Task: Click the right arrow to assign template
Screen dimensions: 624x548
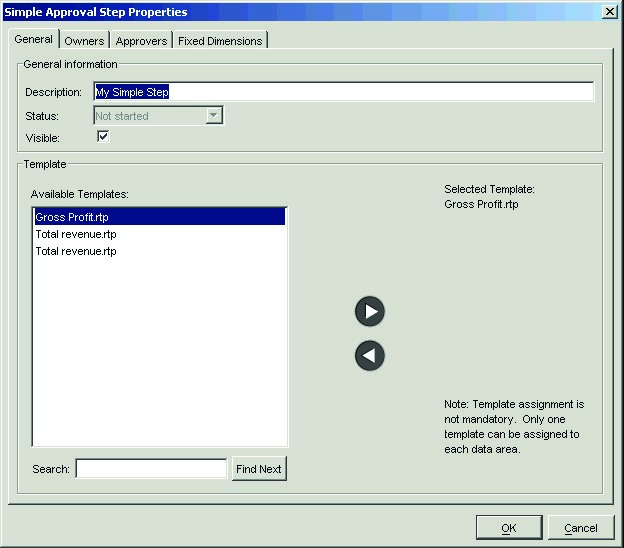Action: point(370,311)
